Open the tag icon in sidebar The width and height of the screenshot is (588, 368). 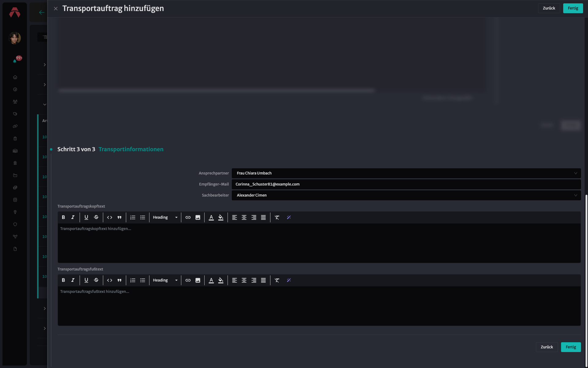(15, 114)
